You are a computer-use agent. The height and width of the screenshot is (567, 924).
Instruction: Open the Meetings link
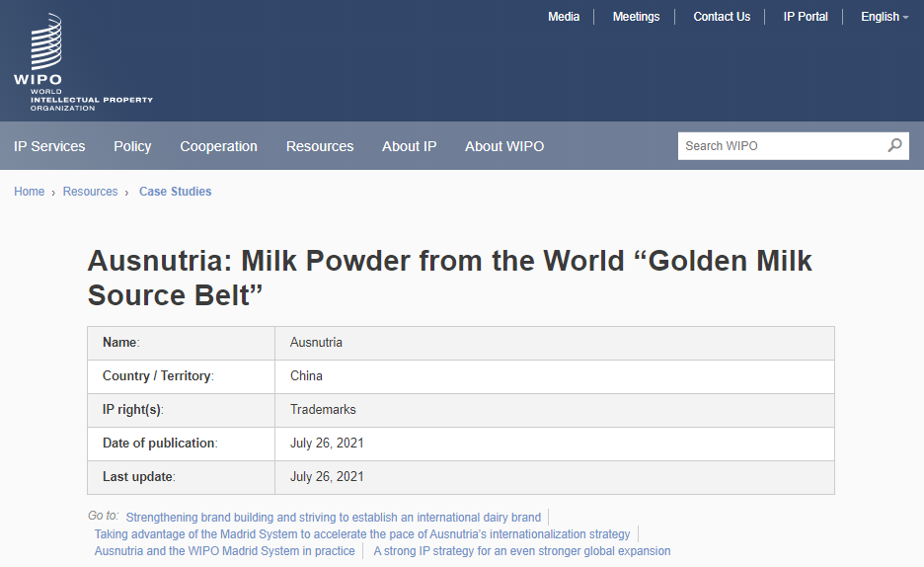click(636, 17)
